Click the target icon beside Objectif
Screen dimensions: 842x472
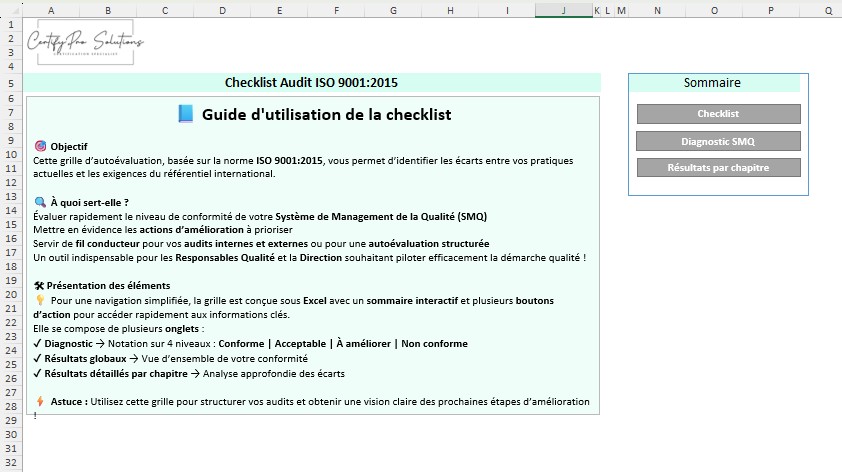pos(40,146)
